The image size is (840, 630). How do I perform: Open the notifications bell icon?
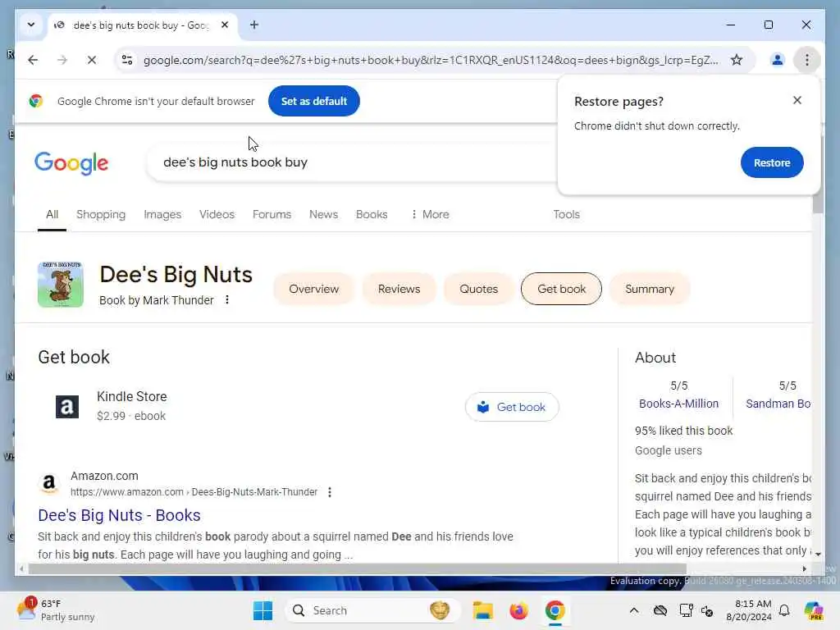tap(784, 610)
